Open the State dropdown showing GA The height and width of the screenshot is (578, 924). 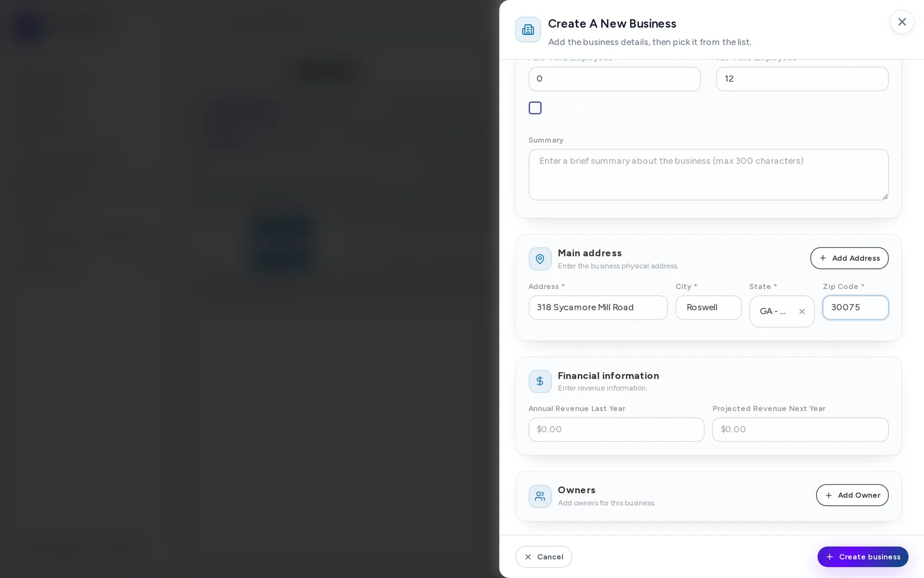tap(782, 312)
